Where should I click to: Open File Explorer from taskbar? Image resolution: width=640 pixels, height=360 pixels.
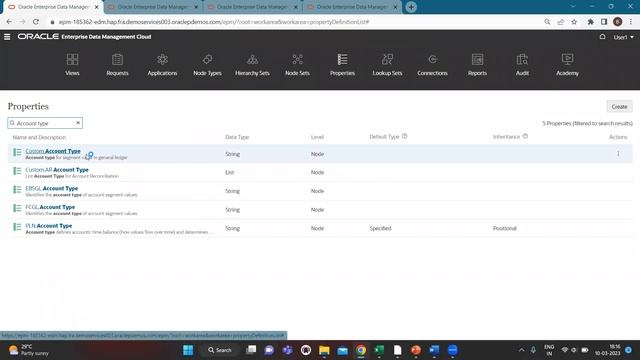click(324, 350)
